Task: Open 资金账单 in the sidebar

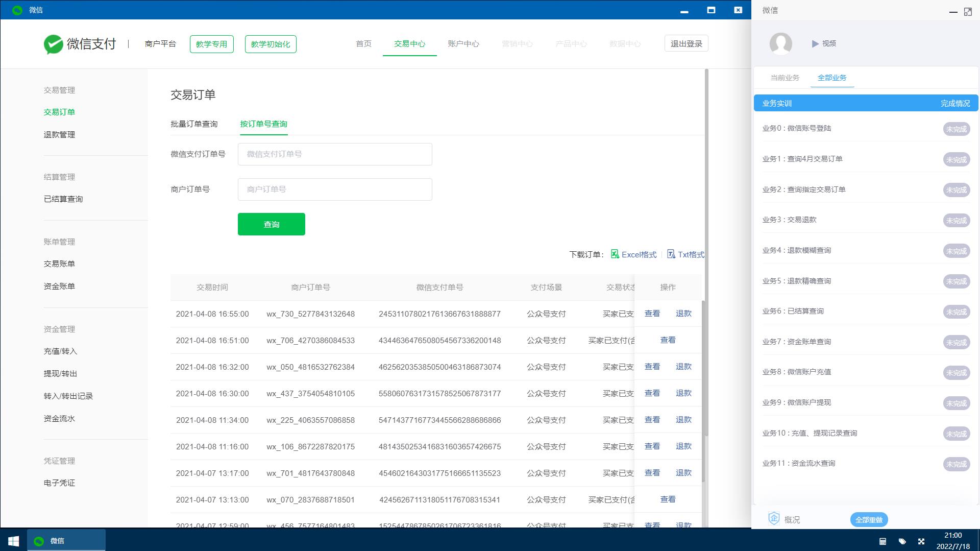Action: 59,286
